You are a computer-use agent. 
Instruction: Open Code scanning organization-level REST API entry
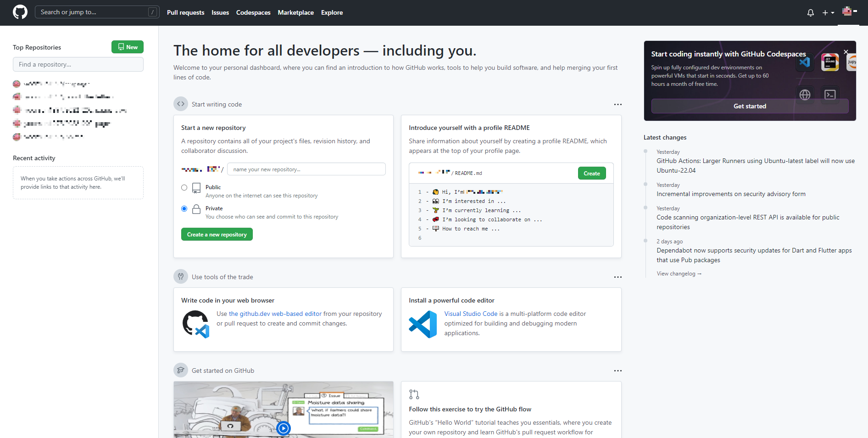[x=748, y=222]
